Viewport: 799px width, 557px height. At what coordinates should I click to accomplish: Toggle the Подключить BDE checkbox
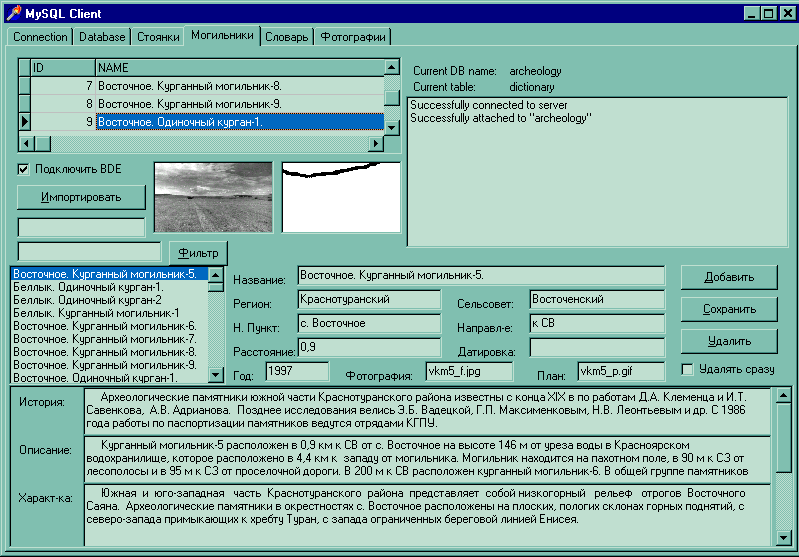tap(23, 169)
